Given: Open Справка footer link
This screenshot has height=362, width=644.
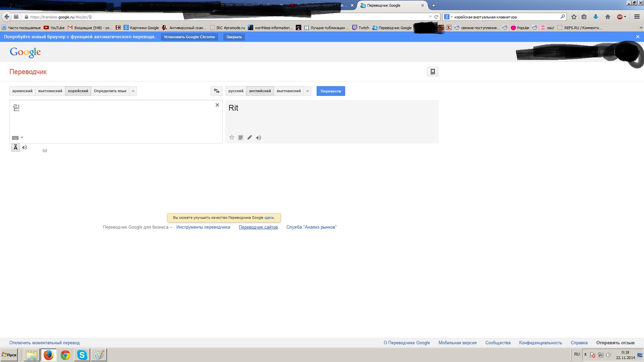Looking at the screenshot, I should coord(579,343).
